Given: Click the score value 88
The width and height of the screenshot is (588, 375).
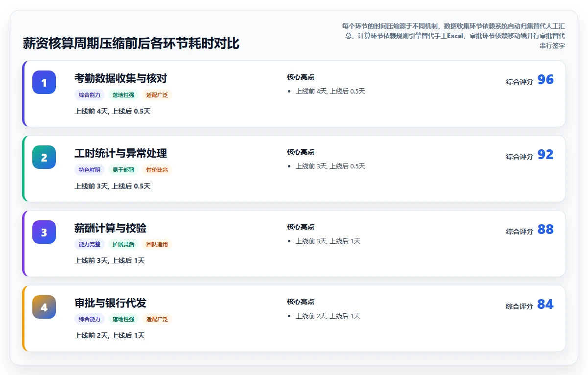Looking at the screenshot, I should (545, 230).
